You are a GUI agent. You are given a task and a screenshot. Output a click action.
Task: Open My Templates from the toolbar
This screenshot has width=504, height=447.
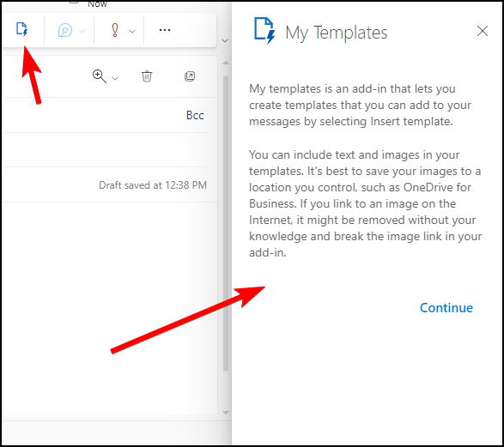(x=21, y=30)
